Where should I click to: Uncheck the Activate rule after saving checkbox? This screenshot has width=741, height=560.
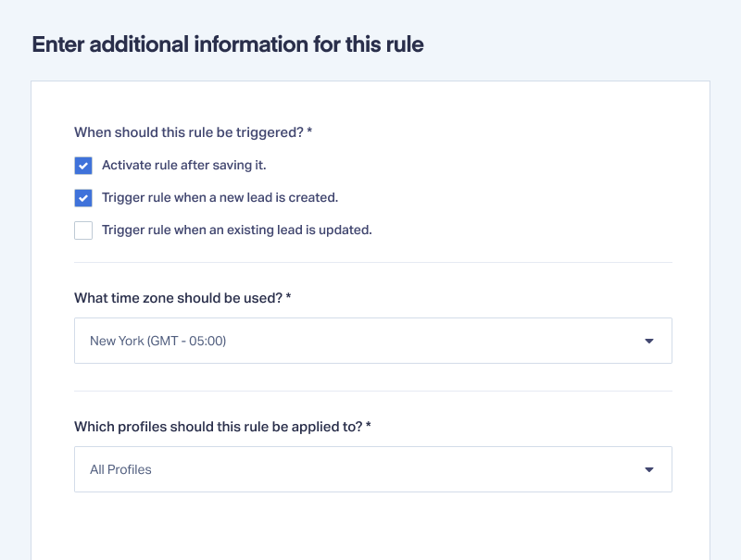[83, 166]
